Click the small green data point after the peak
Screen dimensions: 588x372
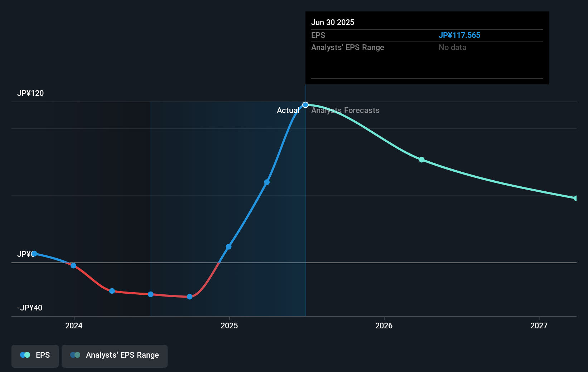[422, 160]
